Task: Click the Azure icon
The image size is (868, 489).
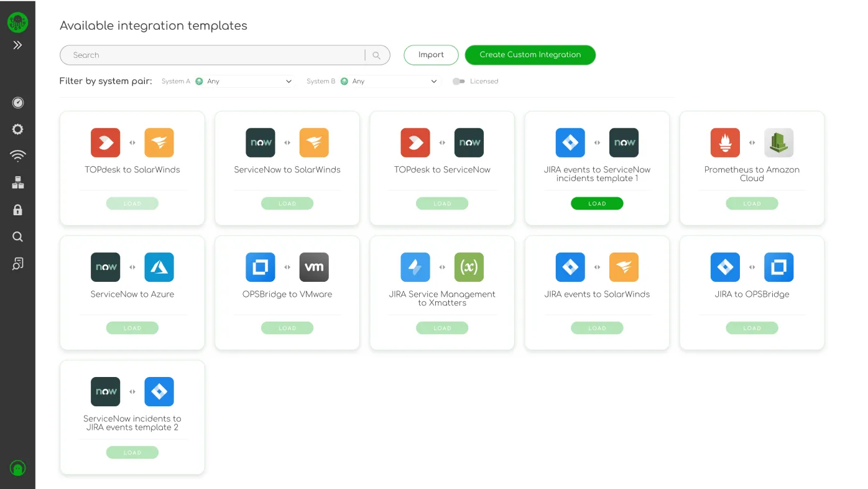Action: click(x=159, y=267)
